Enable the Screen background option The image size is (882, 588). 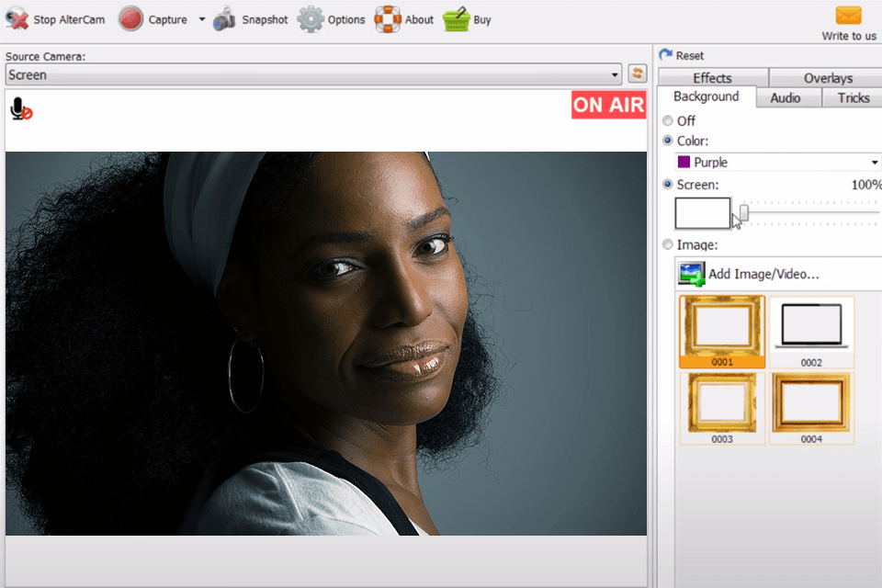point(668,184)
